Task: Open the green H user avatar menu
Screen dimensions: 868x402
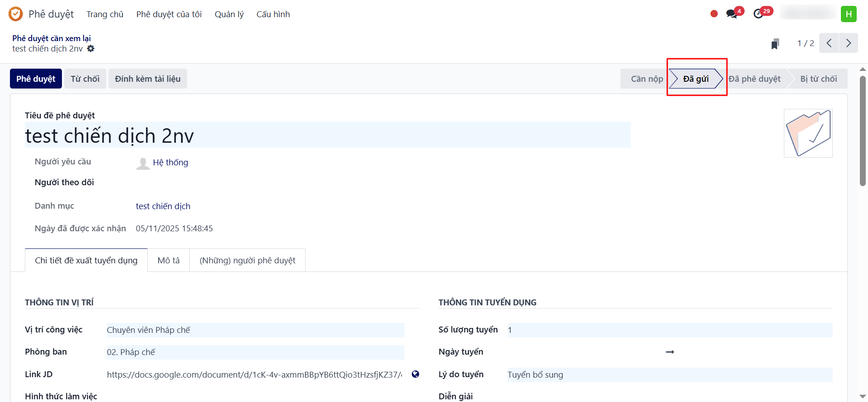Action: tap(849, 14)
